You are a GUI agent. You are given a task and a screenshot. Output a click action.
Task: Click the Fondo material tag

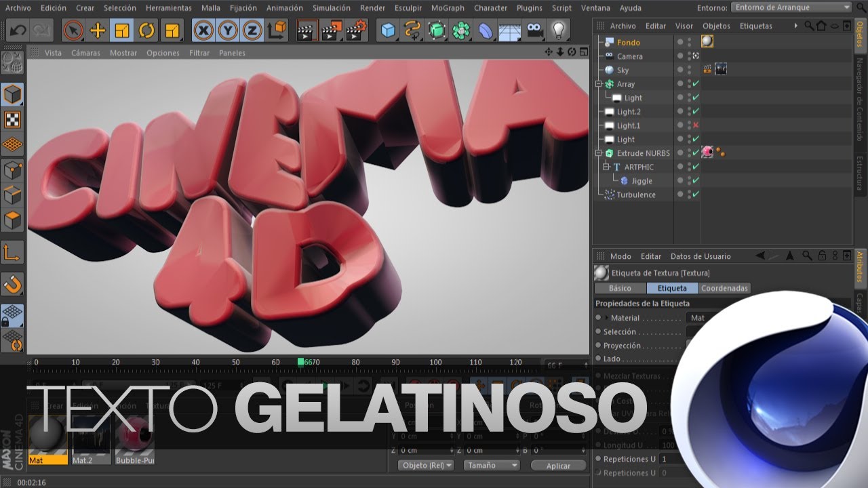(x=707, y=42)
